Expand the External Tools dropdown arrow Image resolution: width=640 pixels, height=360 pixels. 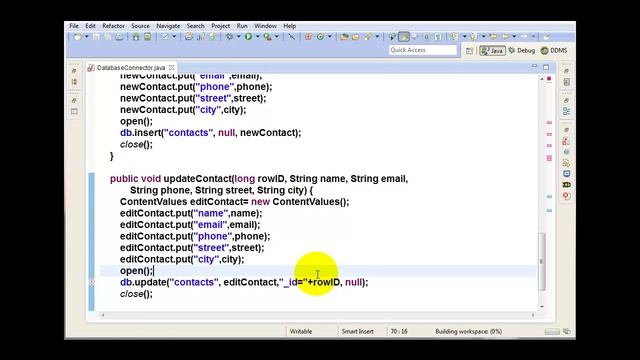(x=277, y=37)
